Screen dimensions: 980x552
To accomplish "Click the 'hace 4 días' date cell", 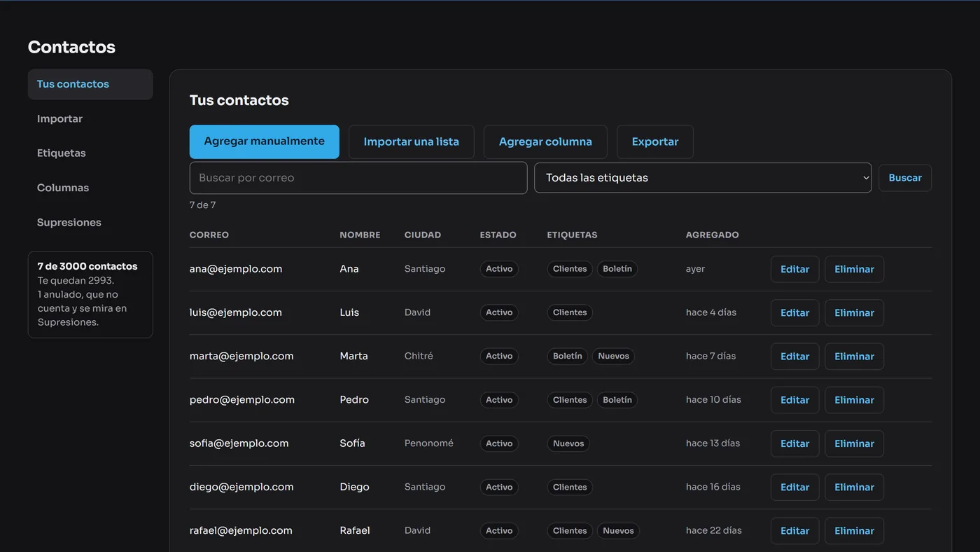I will [x=711, y=312].
